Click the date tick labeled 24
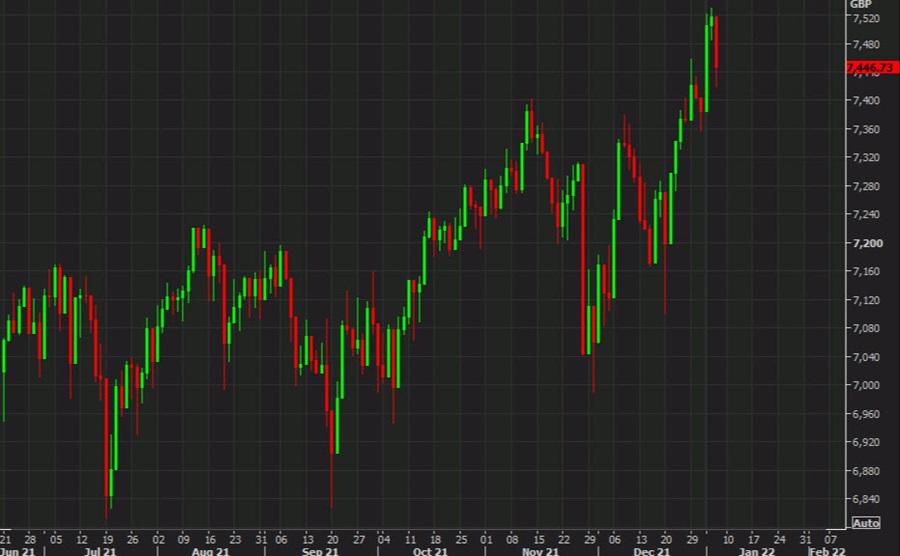The image size is (900, 556). (779, 539)
